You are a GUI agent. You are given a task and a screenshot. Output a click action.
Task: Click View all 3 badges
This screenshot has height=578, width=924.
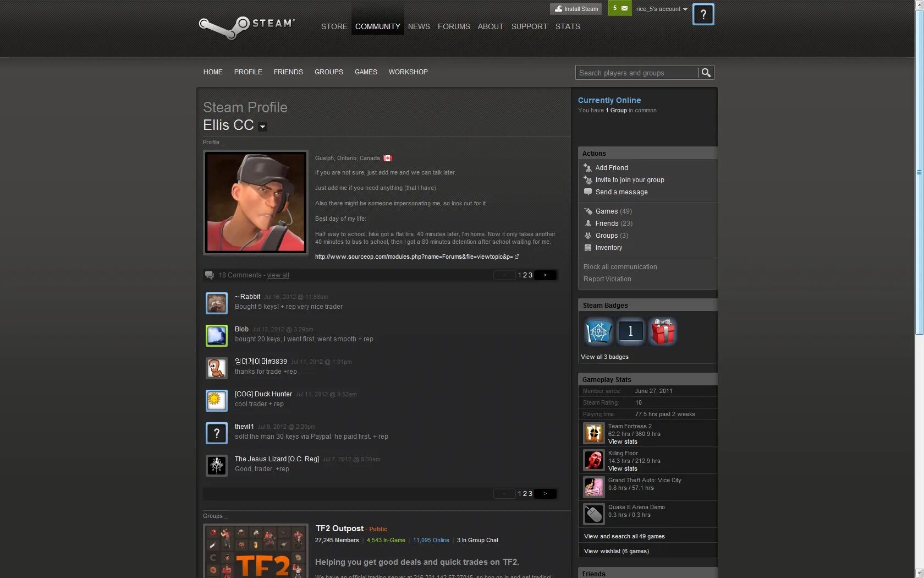coord(604,357)
